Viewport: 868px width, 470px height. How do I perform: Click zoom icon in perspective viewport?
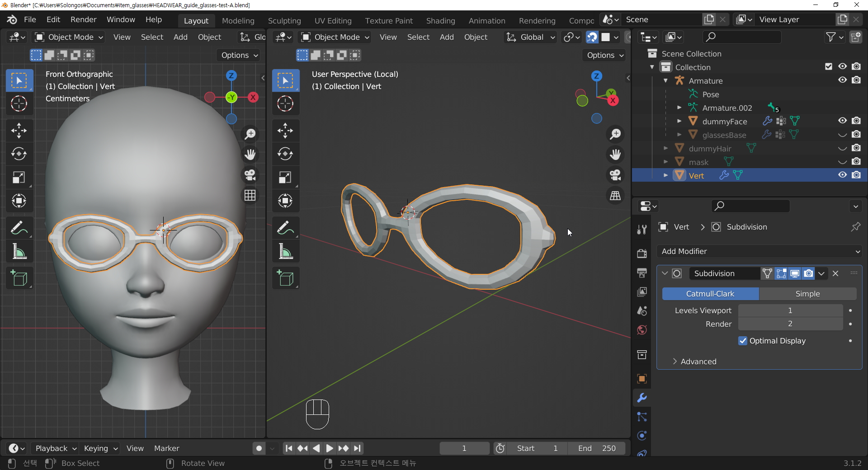pyautogui.click(x=615, y=134)
